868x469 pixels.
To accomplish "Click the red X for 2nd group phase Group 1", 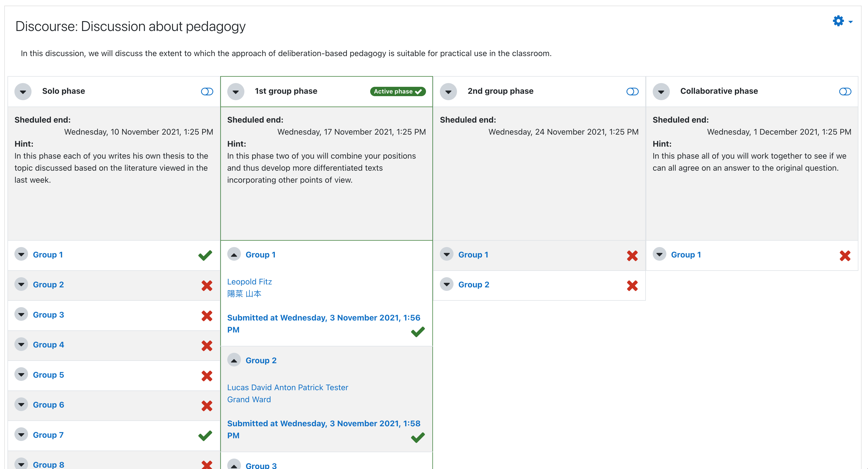I will [632, 256].
